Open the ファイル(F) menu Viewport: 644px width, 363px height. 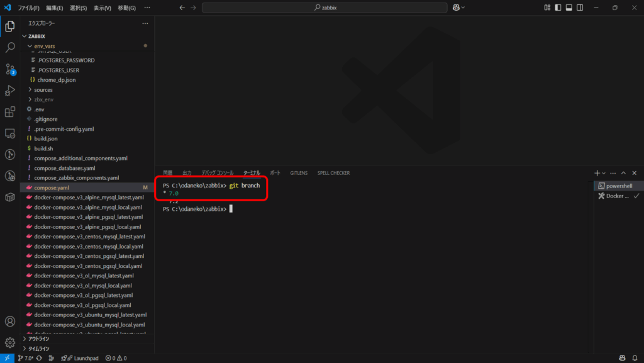28,8
